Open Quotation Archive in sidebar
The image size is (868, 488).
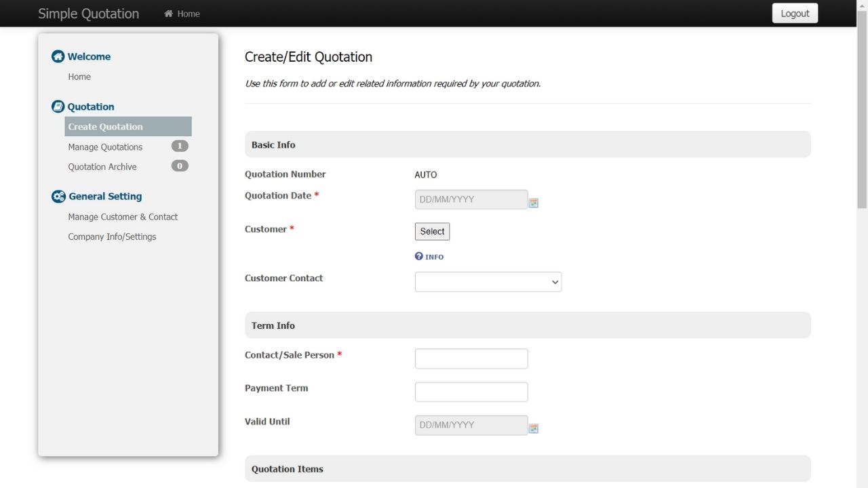[102, 167]
